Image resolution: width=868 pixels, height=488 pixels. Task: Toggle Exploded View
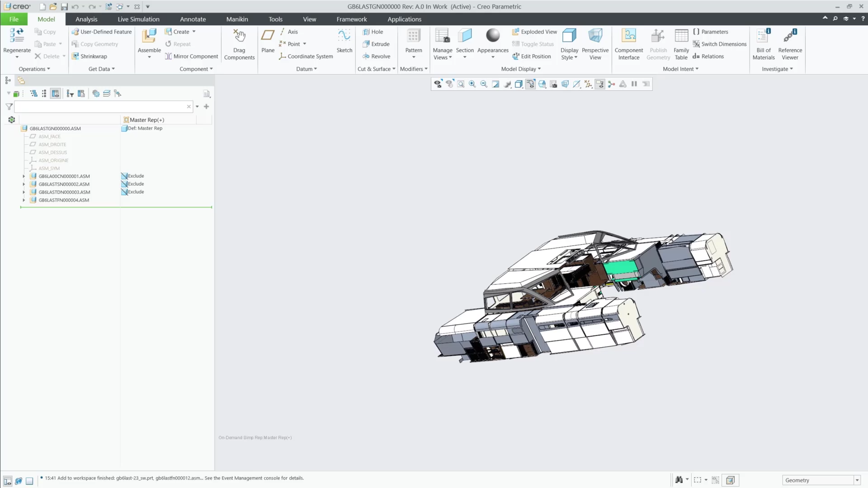point(534,32)
